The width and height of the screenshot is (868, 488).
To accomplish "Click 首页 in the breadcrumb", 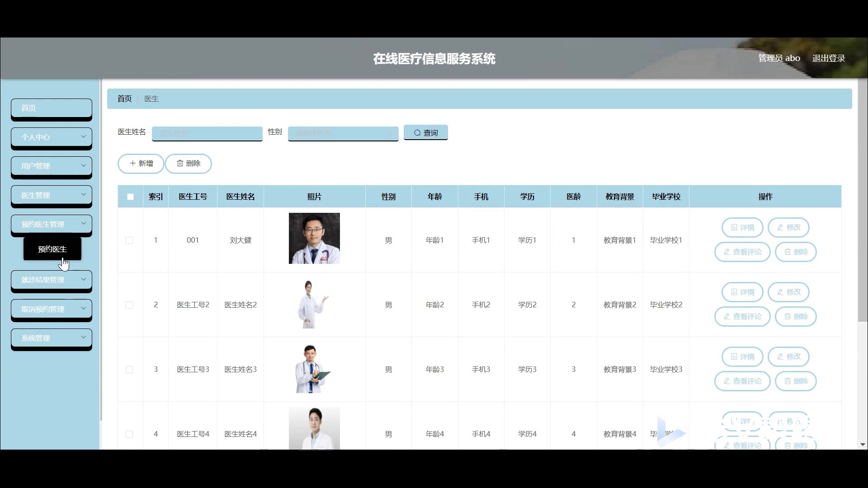I will click(124, 99).
